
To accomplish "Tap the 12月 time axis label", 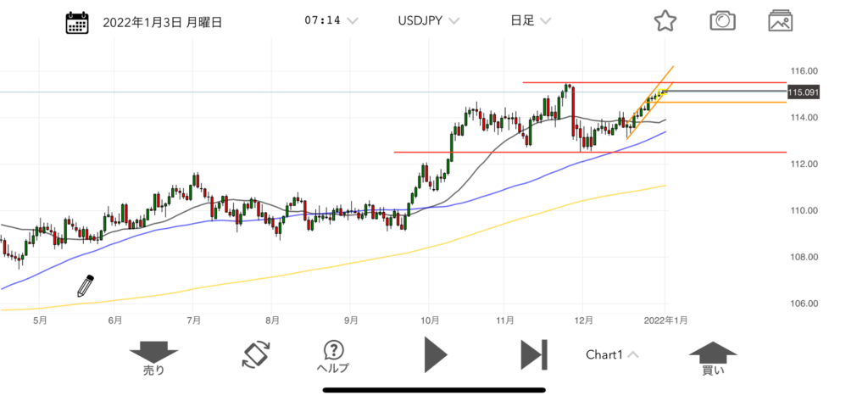I will click(x=583, y=320).
